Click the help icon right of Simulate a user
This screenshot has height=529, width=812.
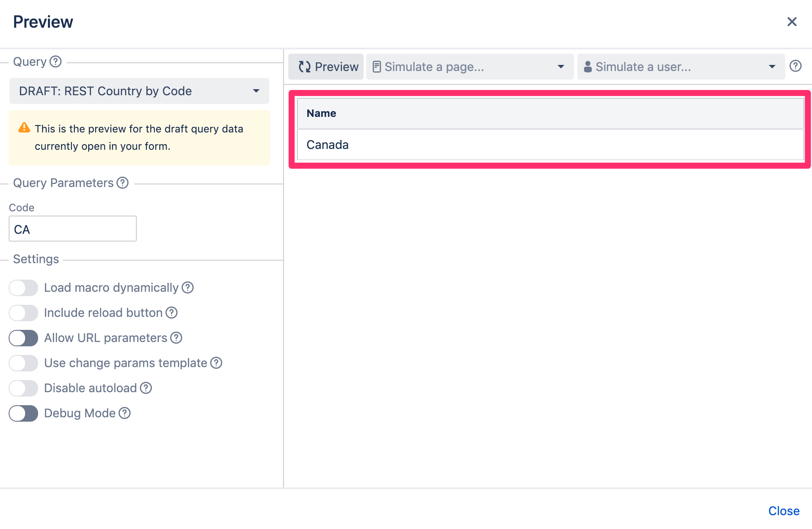tap(796, 66)
